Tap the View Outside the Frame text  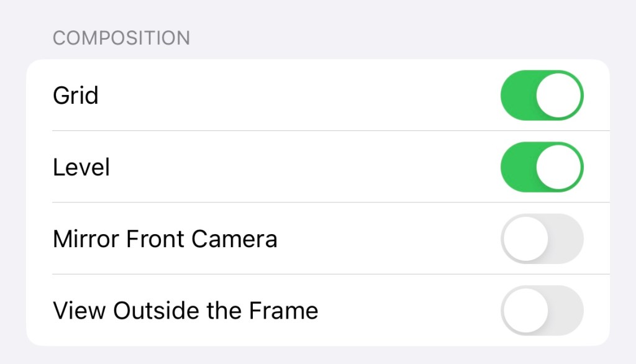tap(186, 310)
